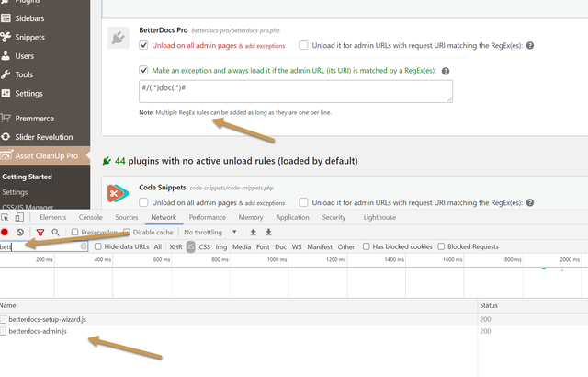Image resolution: width=588 pixels, height=377 pixels.
Task: Open the No throttling dropdown
Action: (x=210, y=233)
